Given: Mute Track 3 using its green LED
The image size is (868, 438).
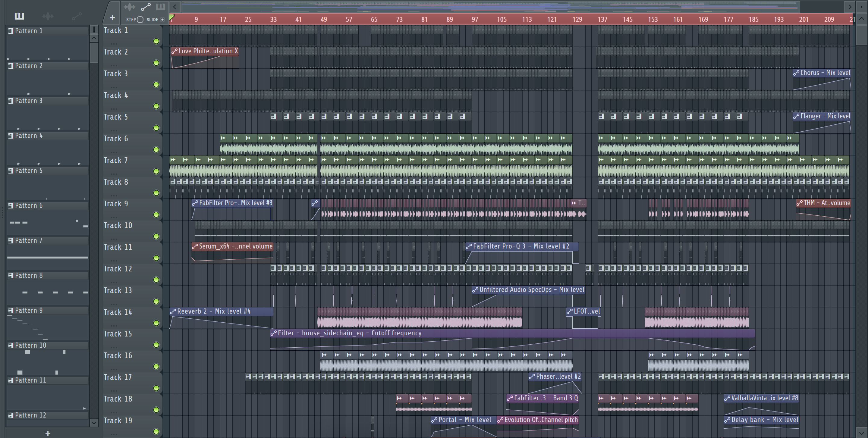Looking at the screenshot, I should point(156,85).
